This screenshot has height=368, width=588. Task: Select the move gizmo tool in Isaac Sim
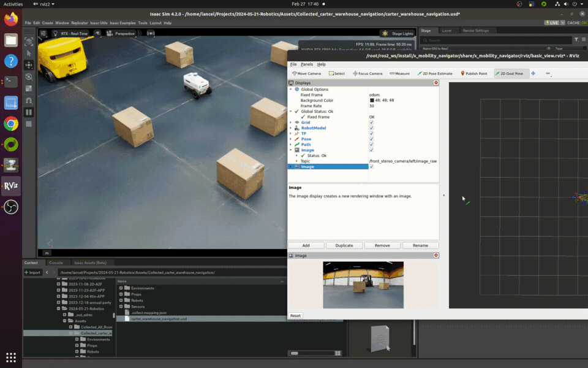(x=29, y=64)
